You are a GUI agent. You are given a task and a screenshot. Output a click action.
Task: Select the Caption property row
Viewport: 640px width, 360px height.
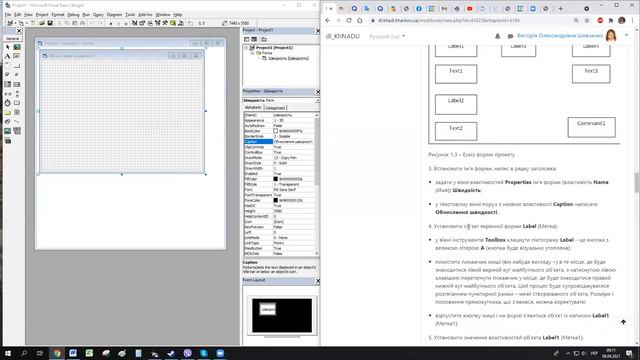point(279,142)
